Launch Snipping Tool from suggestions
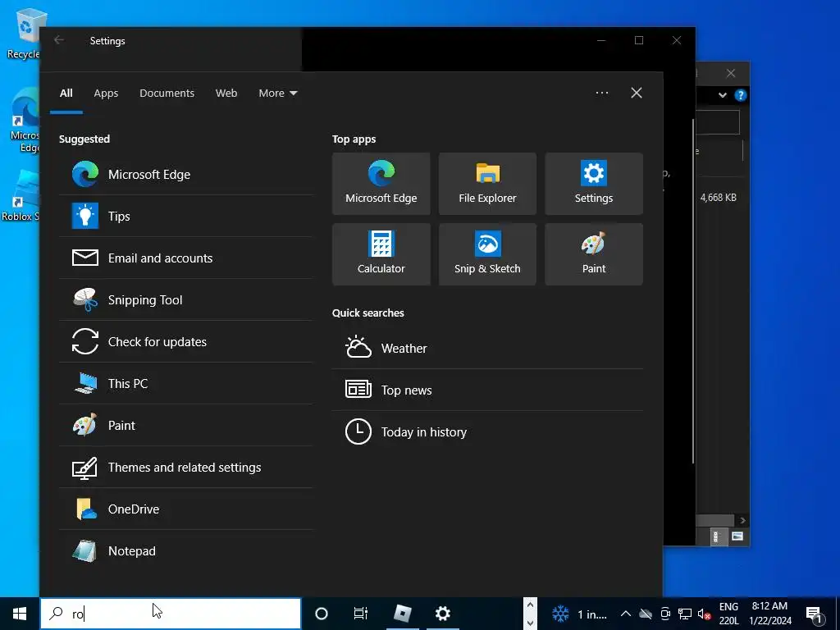840x630 pixels. click(185, 299)
